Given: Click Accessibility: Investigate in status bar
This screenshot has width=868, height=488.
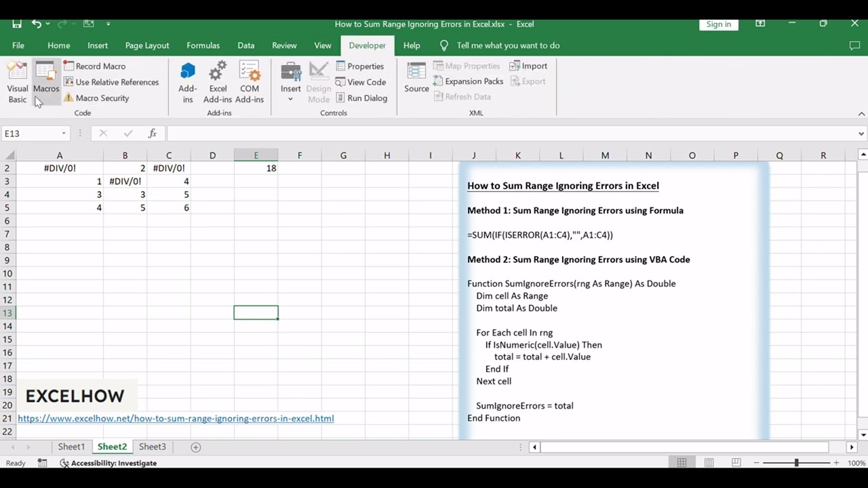Looking at the screenshot, I should point(108,463).
